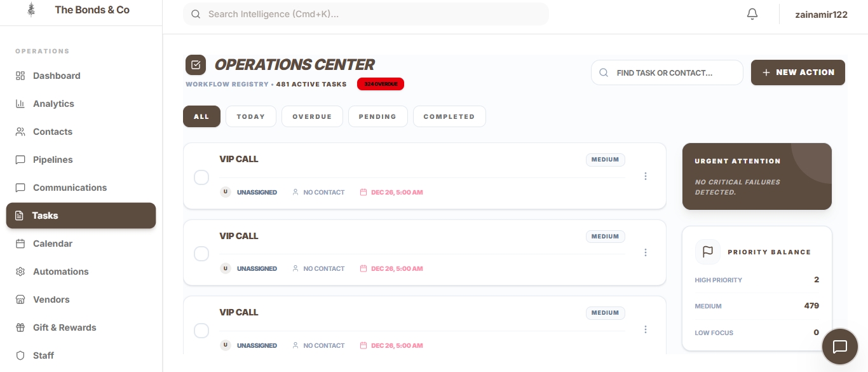Click the FIND TASK OR CONTACT search field
The image size is (868, 372).
click(x=667, y=72)
